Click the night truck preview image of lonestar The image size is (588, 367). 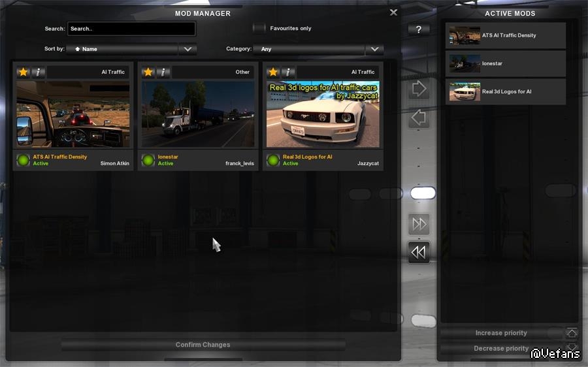point(198,114)
